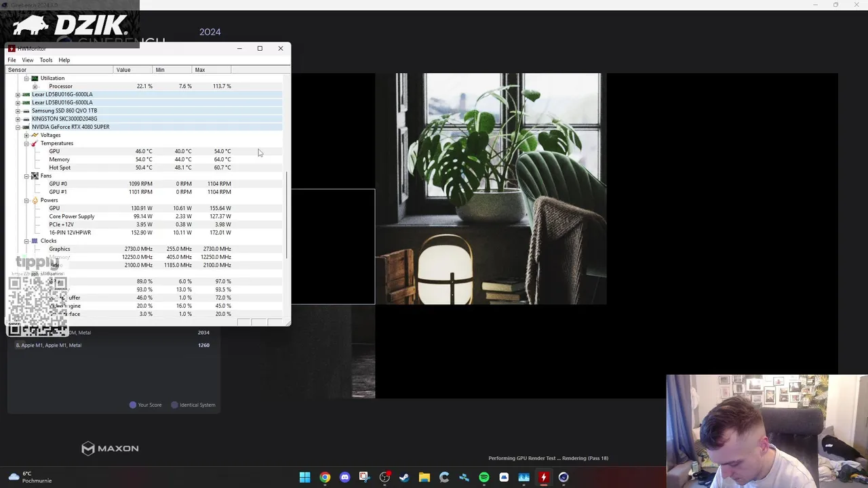Open the Windows Start menu
The width and height of the screenshot is (868, 488).
[304, 477]
